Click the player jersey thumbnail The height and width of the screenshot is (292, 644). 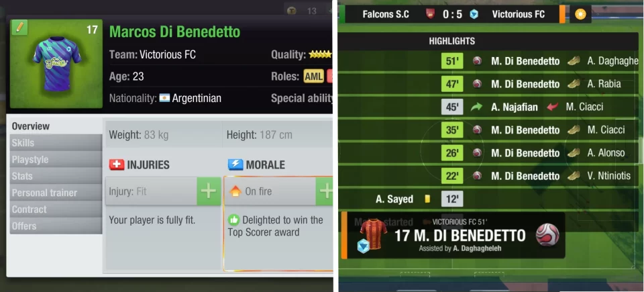pos(56,64)
